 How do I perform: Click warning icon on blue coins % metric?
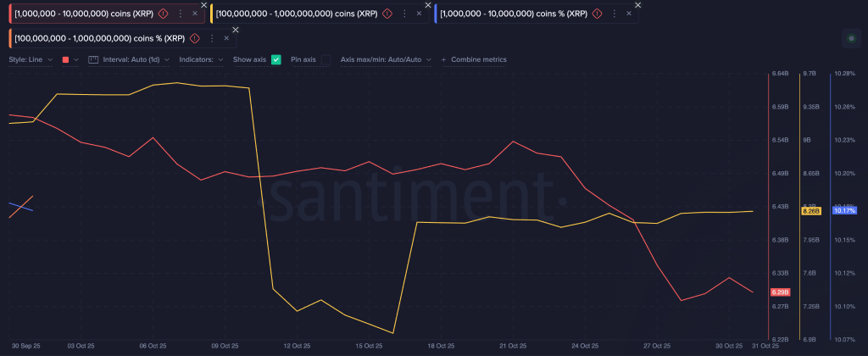tap(598, 14)
